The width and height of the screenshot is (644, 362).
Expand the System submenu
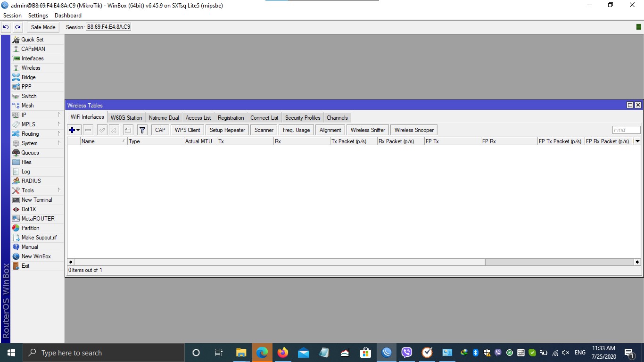point(38,143)
